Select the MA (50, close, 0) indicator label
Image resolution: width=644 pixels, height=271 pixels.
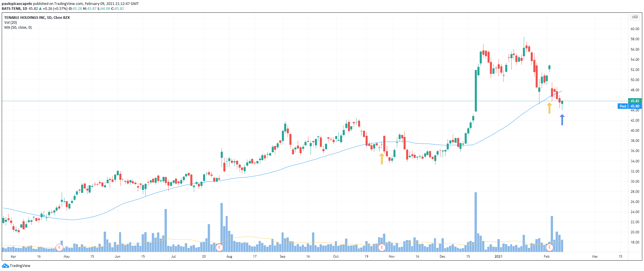click(18, 28)
